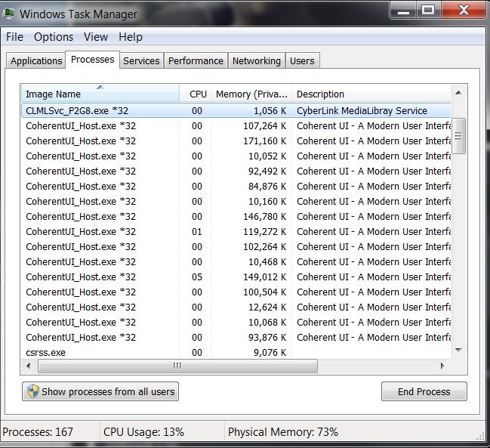Switch to the Services tab

(141, 60)
